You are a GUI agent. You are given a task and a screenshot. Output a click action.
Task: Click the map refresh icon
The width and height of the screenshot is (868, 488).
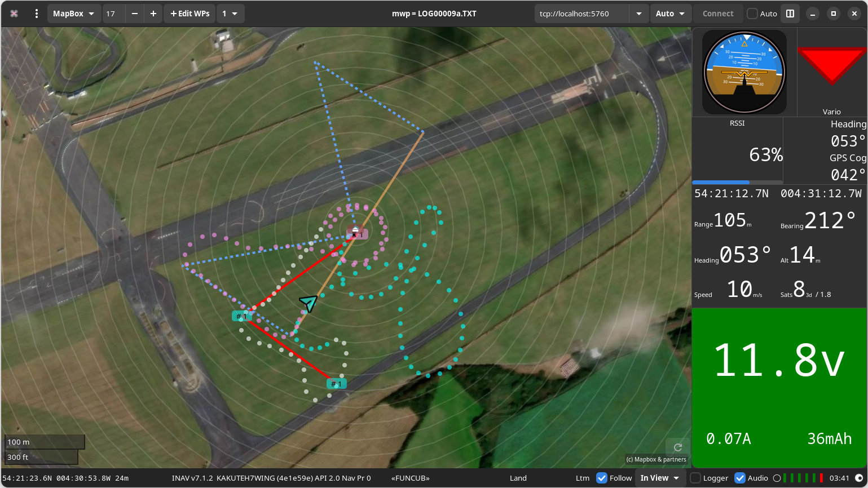click(678, 447)
